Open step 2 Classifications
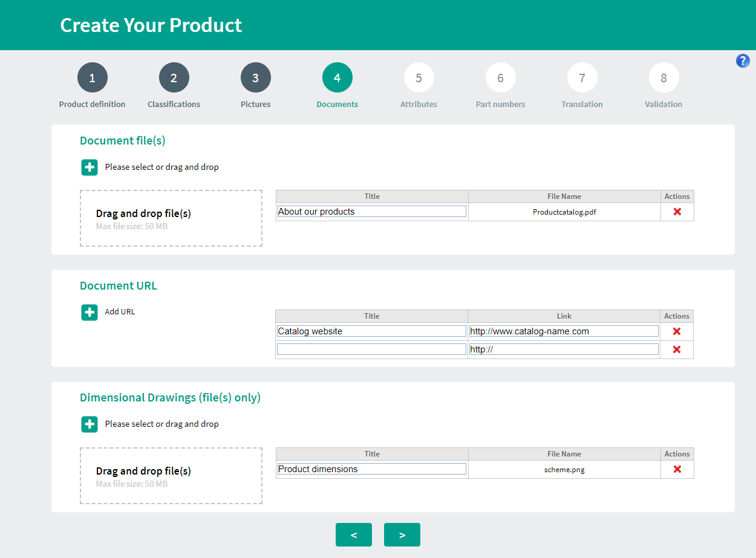The width and height of the screenshot is (756, 558). coord(174,78)
